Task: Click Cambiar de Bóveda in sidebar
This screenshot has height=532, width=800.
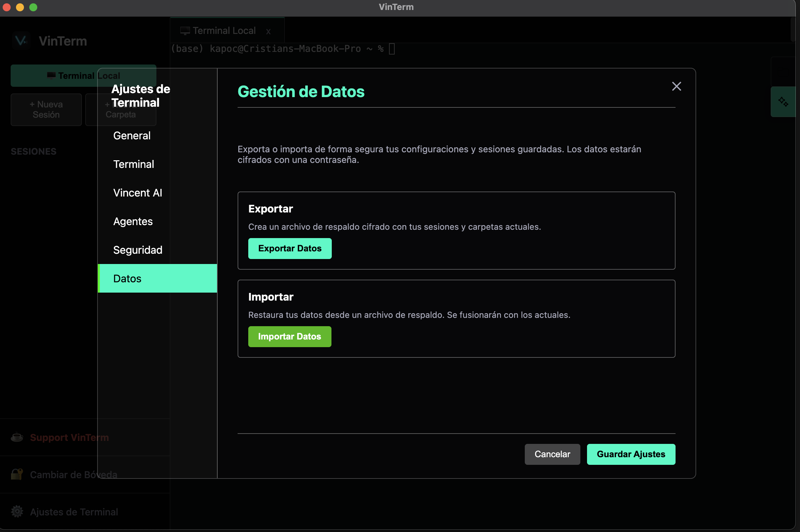Action: coord(74,474)
